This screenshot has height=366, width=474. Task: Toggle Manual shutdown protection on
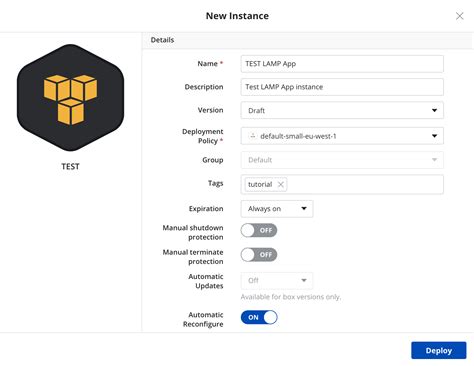point(259,230)
